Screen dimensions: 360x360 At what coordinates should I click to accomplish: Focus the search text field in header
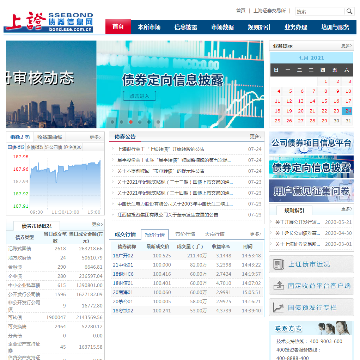click(320, 11)
